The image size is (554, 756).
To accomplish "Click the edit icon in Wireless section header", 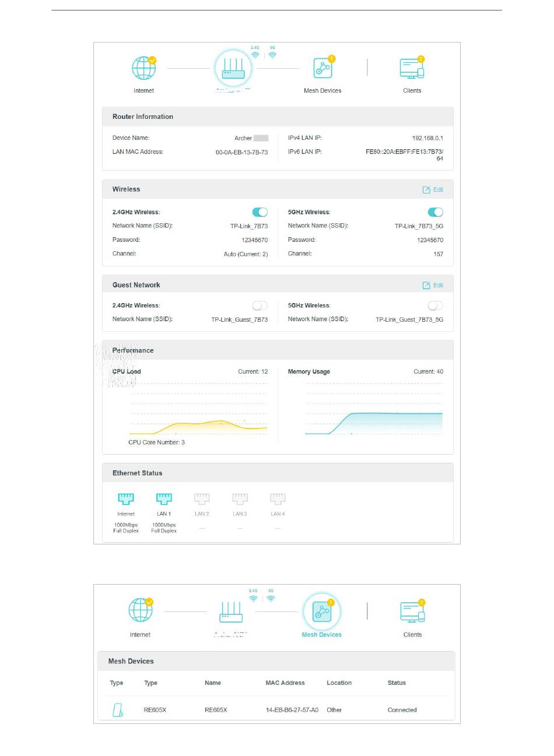I will pos(426,189).
